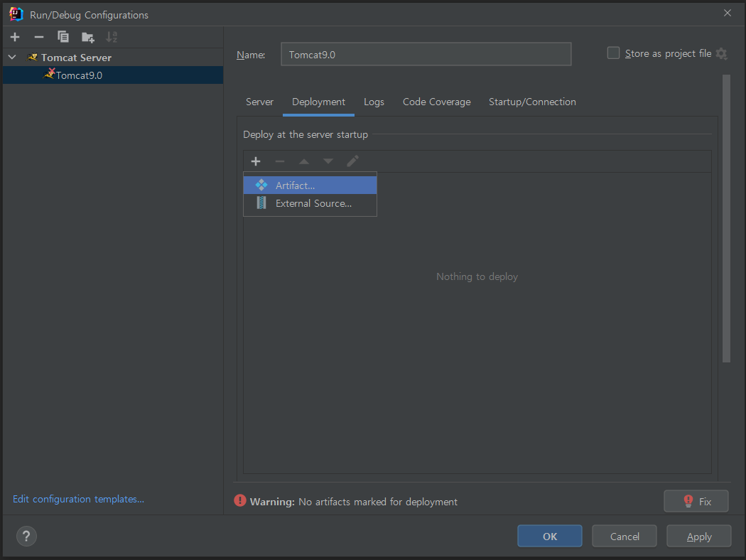Screen dimensions: 746x560
Task: Click the 'Nothing to deploy' placeholder text
Action: pos(477,276)
